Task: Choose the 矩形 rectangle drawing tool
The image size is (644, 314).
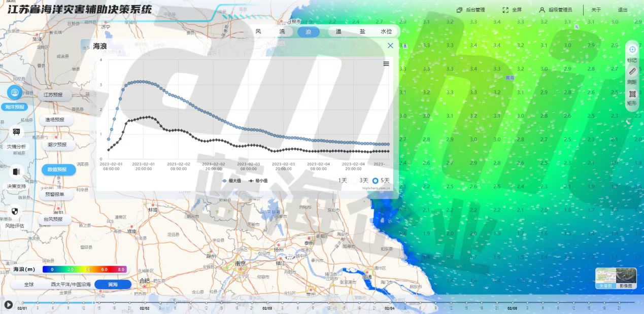Action: click(x=632, y=94)
